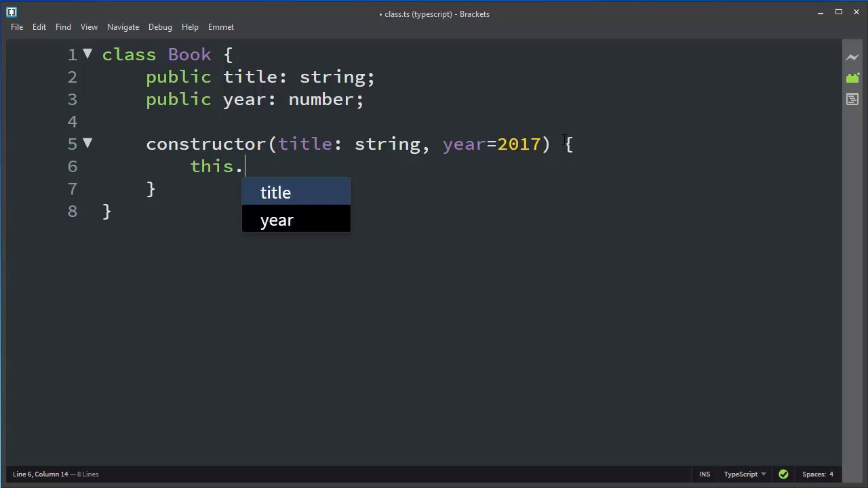Open the Edit menu
Viewport: 868px width, 488px height.
(x=39, y=27)
